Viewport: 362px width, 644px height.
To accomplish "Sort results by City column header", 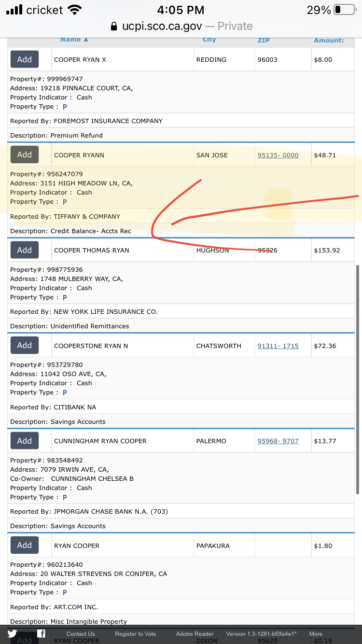I will (209, 40).
